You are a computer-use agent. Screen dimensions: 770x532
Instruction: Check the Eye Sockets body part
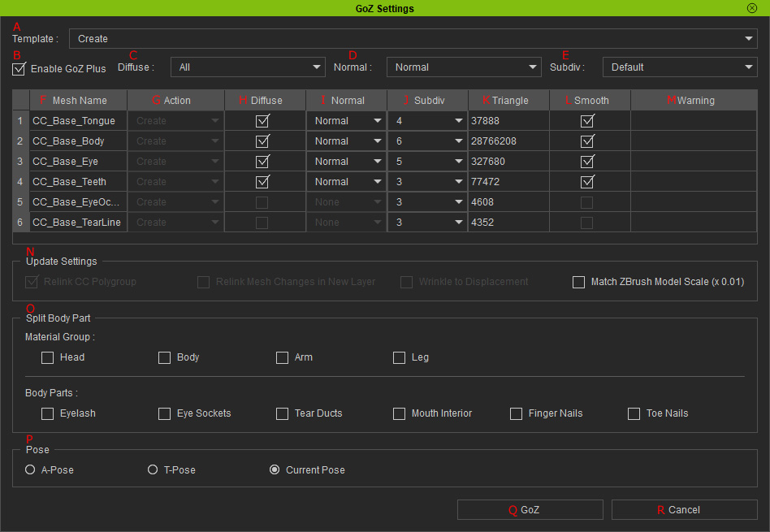click(x=165, y=413)
